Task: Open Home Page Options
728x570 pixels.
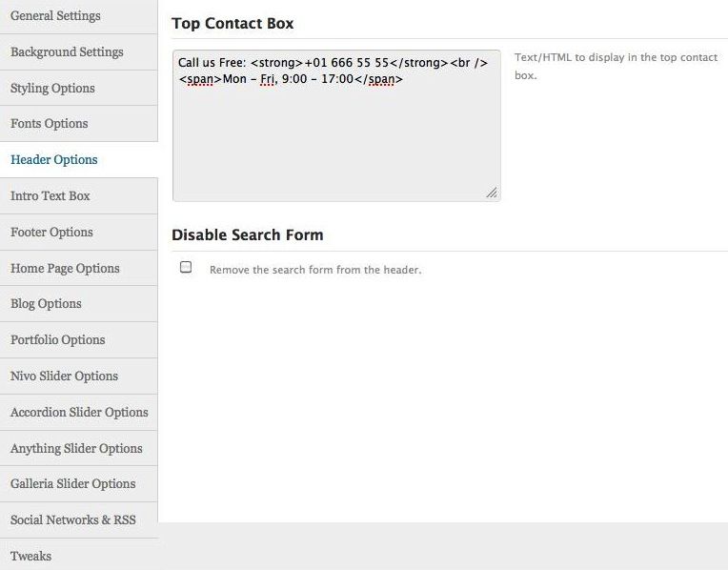Action: click(65, 268)
